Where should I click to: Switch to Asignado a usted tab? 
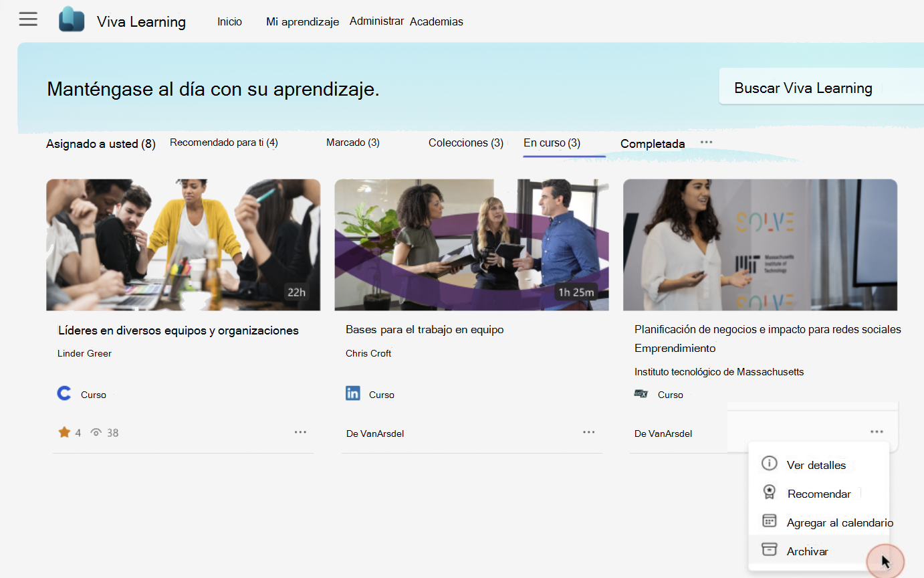point(101,144)
